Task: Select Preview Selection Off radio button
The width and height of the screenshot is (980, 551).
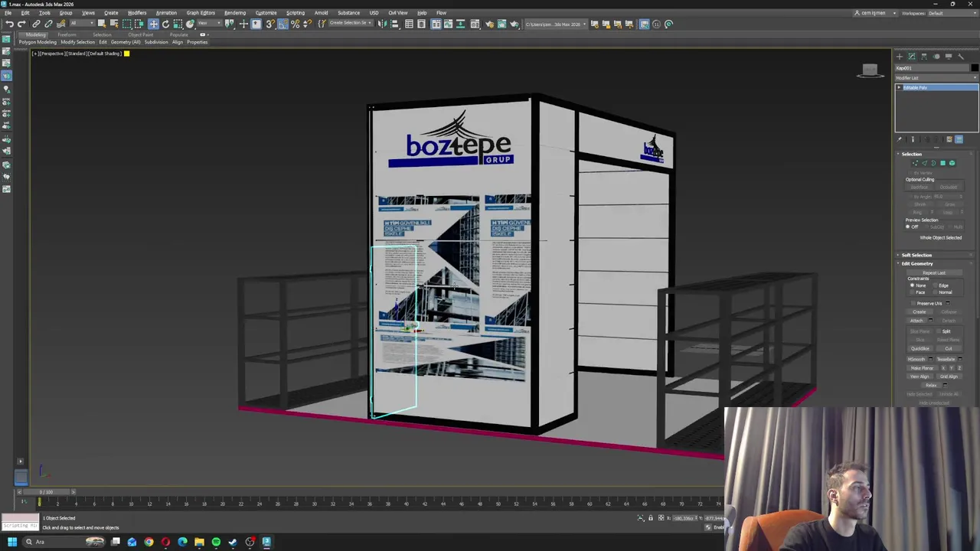Action: click(x=908, y=227)
